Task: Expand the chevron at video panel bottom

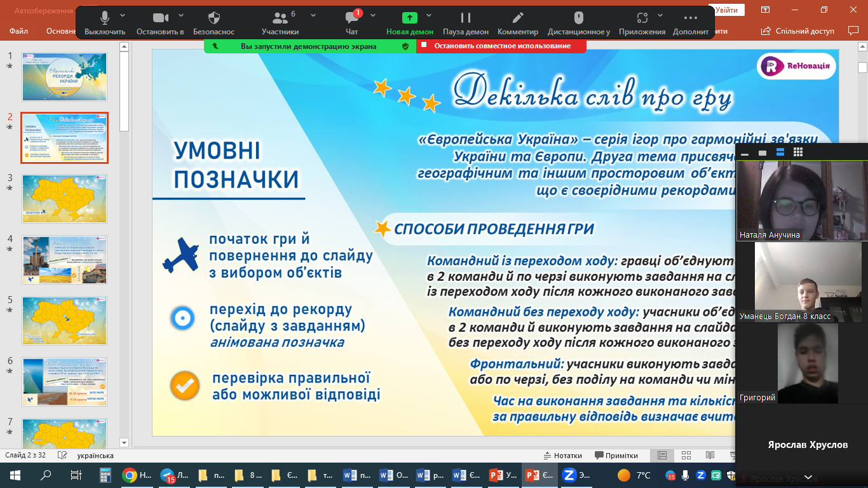Action: click(808, 477)
